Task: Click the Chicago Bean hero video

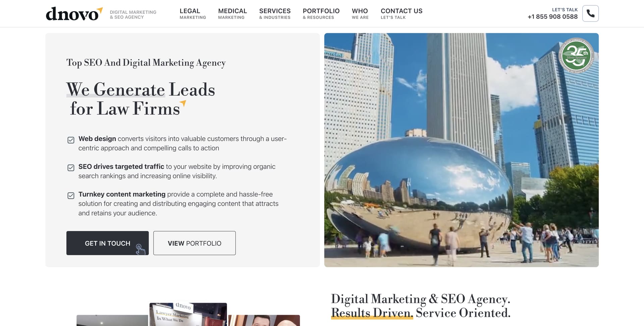Action: coord(461,150)
